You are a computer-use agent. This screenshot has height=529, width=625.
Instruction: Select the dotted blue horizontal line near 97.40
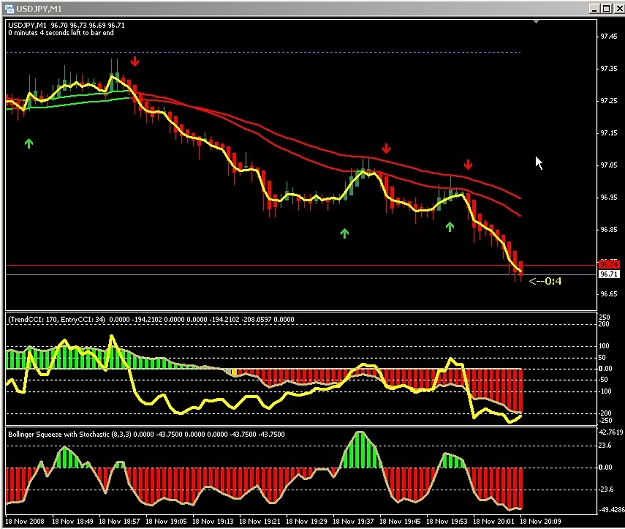263,52
